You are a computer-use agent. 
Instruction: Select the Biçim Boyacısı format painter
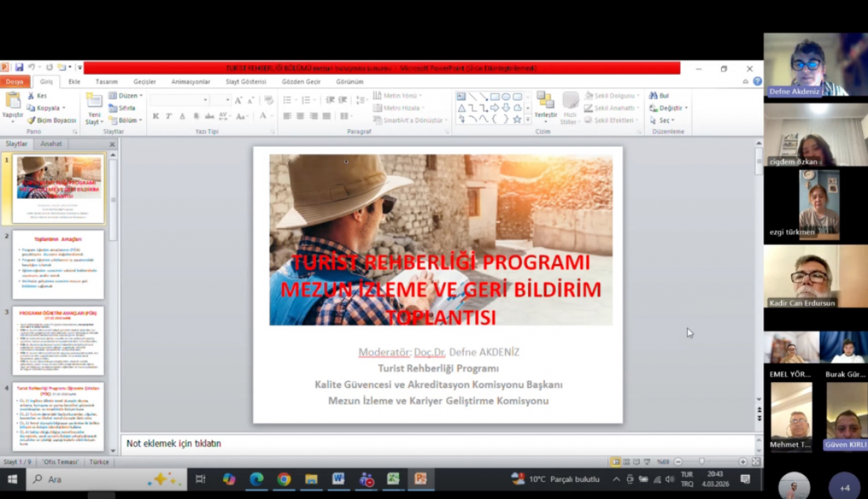[x=31, y=120]
